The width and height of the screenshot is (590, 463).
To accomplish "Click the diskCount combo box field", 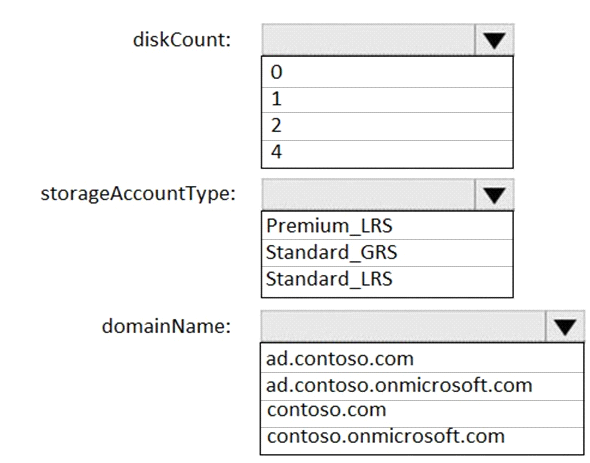I will (368, 40).
